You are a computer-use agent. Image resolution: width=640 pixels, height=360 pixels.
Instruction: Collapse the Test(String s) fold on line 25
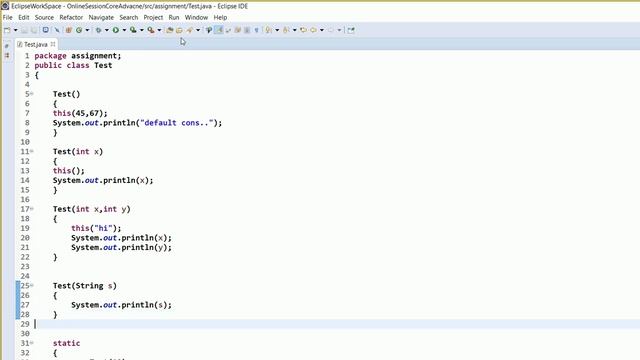pyautogui.click(x=32, y=286)
